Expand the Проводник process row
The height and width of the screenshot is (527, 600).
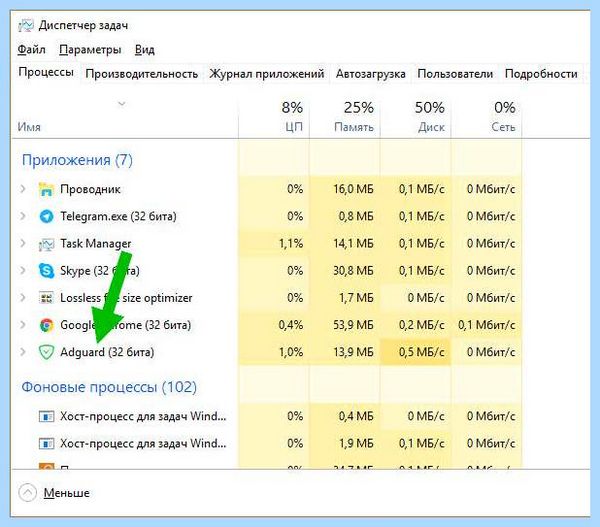(x=23, y=189)
